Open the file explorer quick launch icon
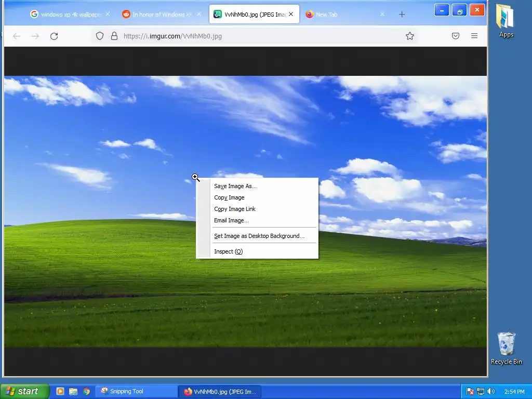This screenshot has height=399, width=532. click(x=73, y=391)
